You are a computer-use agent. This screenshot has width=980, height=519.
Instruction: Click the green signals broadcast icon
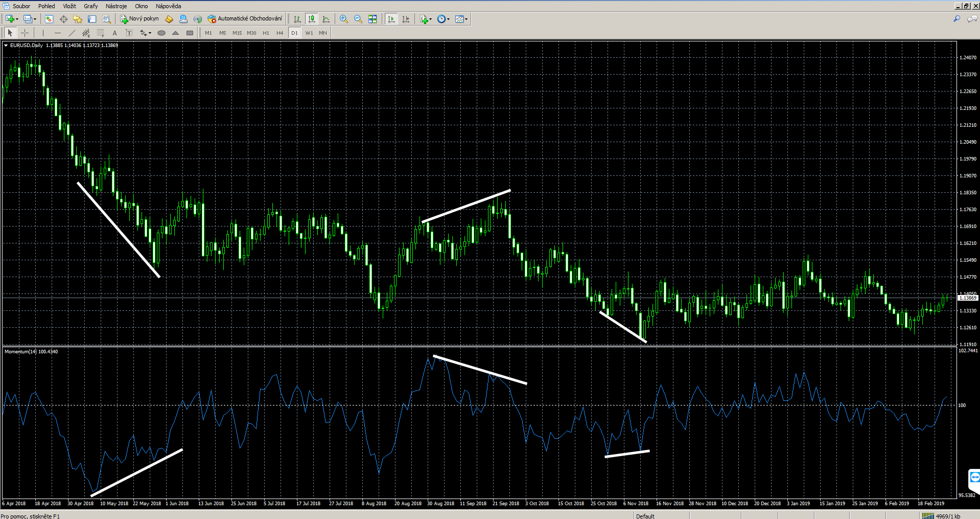(198, 19)
